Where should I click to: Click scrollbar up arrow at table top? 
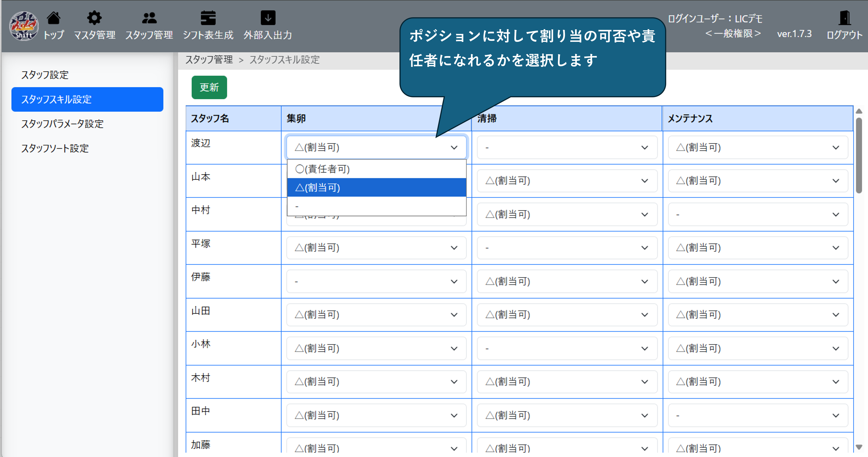[x=859, y=111]
